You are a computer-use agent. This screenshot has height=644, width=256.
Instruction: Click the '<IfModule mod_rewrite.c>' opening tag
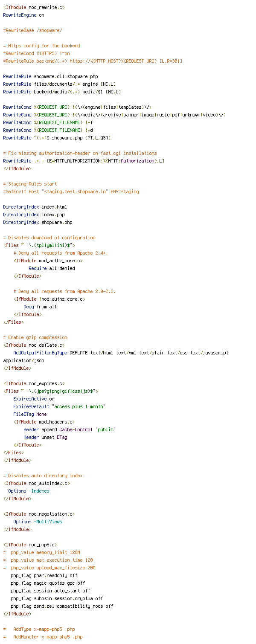[34, 7]
